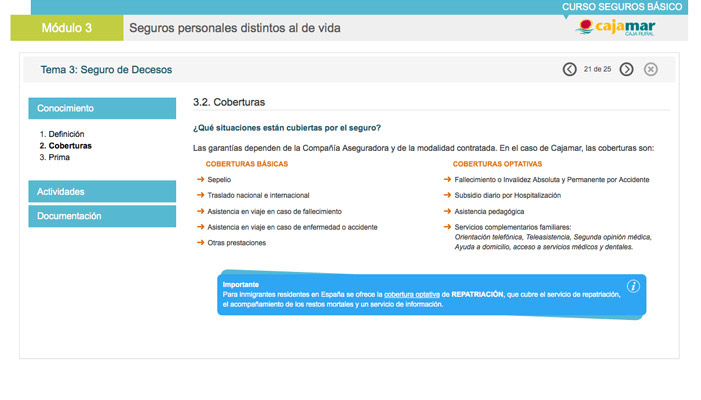
Task: Open the Actividades section
Action: tap(102, 191)
